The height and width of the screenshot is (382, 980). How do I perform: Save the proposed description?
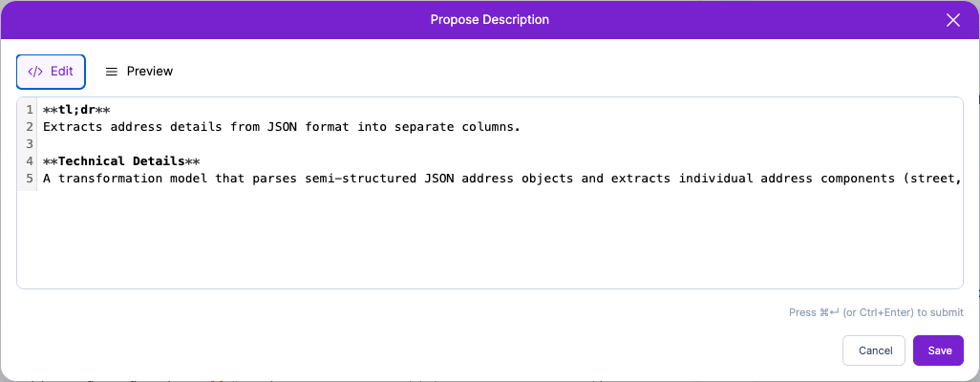coord(939,350)
